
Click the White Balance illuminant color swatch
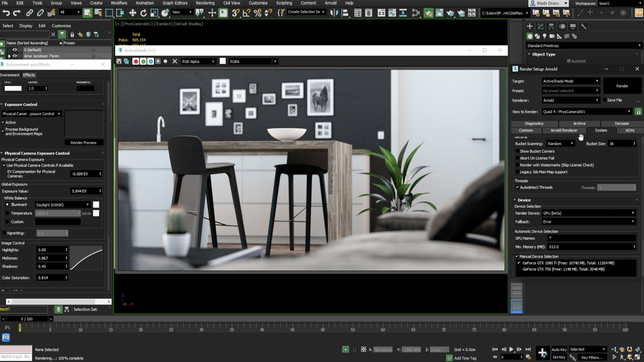coord(96,204)
